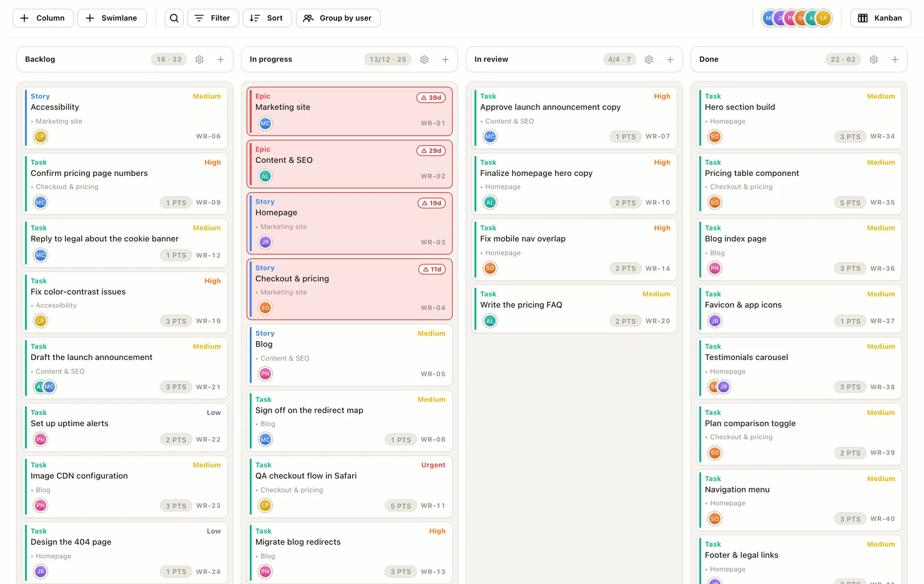Viewport: 924px width, 584px height.
Task: Toggle Group by user
Action: tap(338, 18)
